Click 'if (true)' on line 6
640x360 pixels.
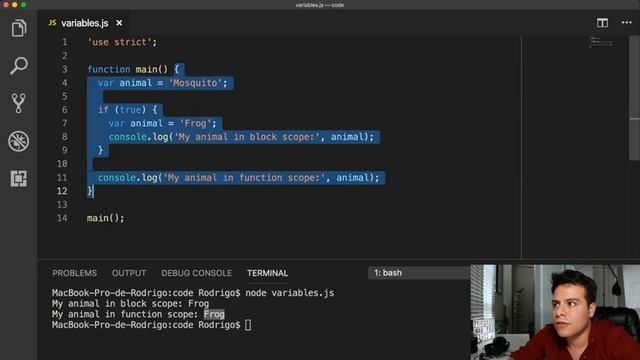tap(122, 110)
